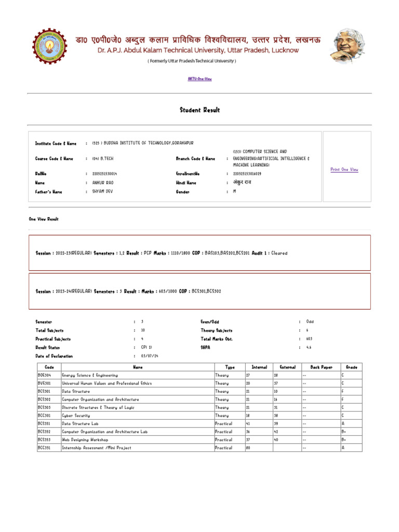
Task: Click Computer Organization and Architecture Lab name
Action: point(105,432)
